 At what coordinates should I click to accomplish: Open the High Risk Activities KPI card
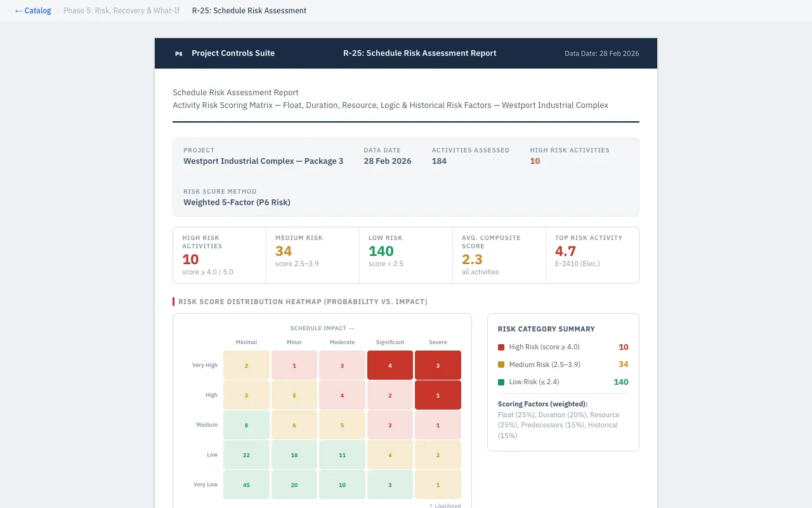(219, 255)
